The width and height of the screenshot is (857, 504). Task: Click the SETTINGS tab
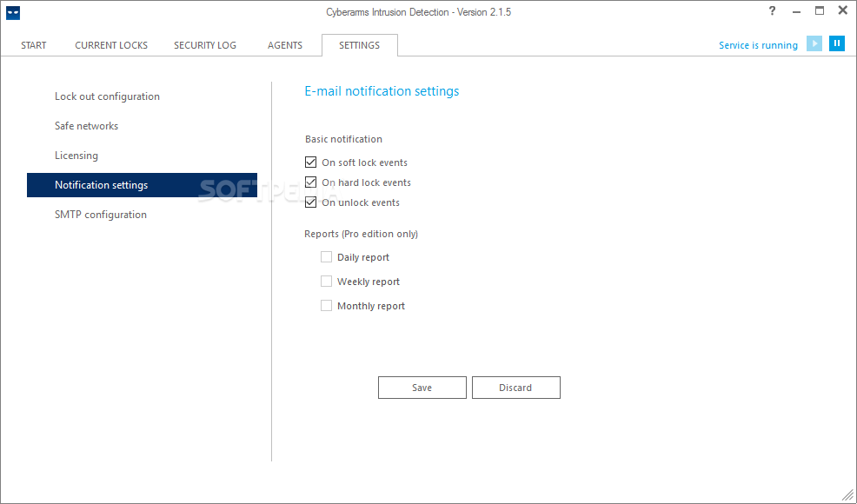(360, 45)
